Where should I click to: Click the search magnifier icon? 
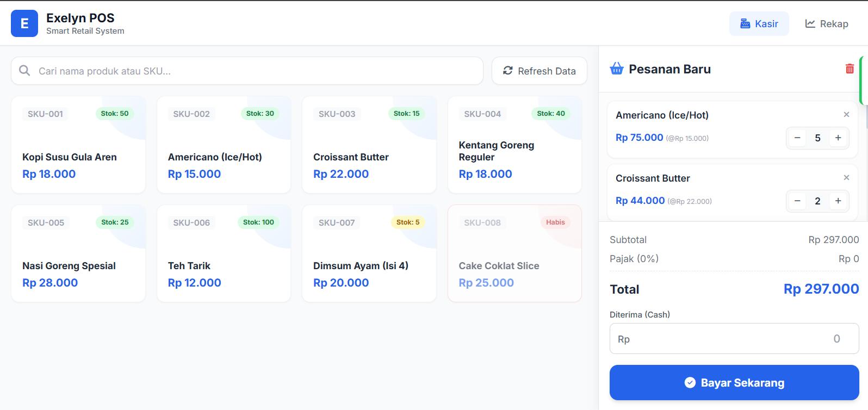[24, 71]
